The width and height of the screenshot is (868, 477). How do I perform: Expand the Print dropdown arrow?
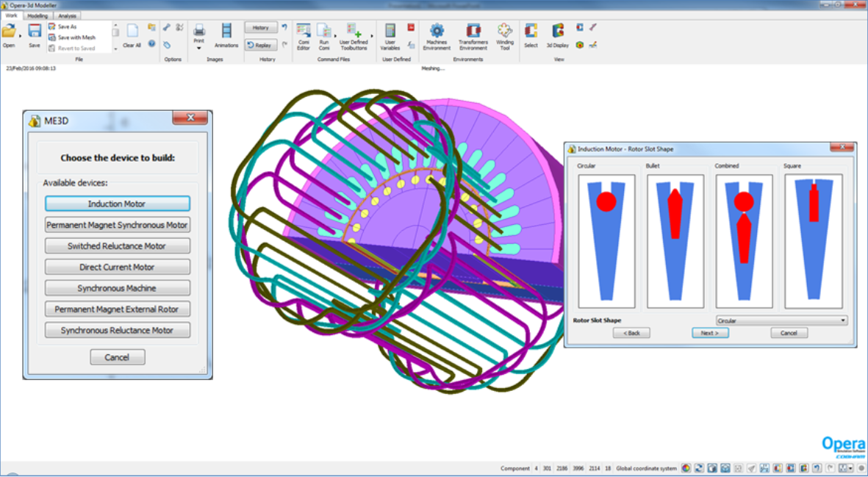(198, 49)
